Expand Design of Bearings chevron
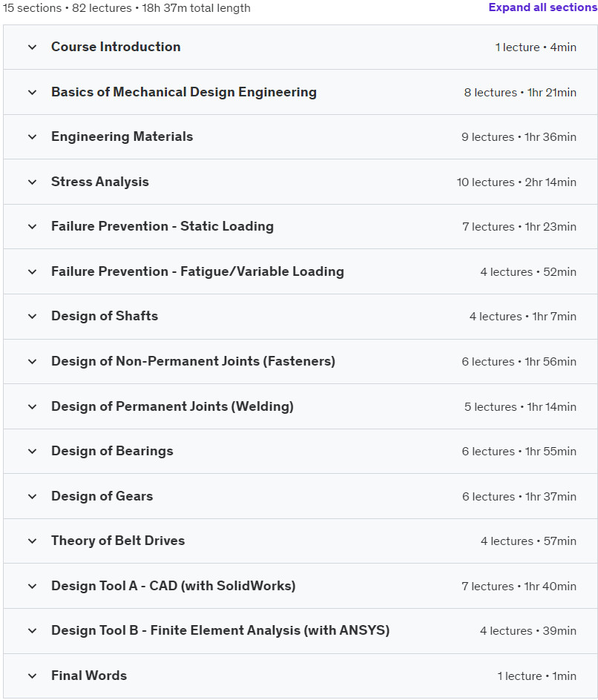This screenshot has height=700, width=598. [32, 452]
